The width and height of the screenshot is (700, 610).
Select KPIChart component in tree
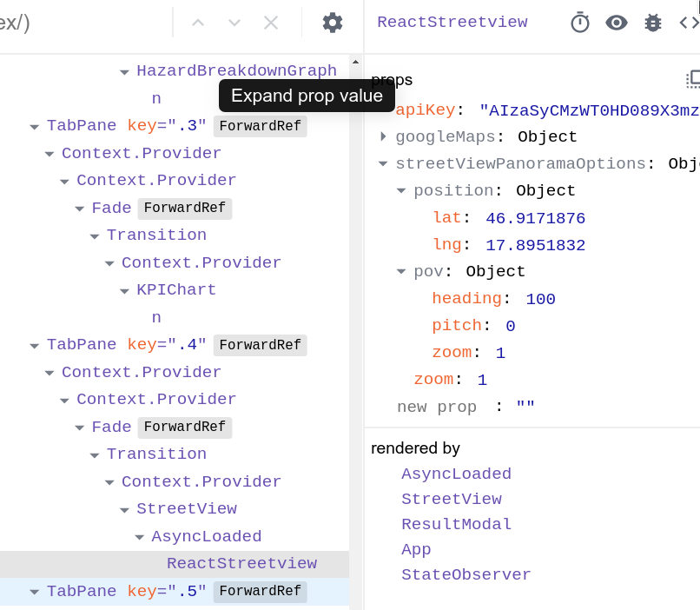point(176,290)
